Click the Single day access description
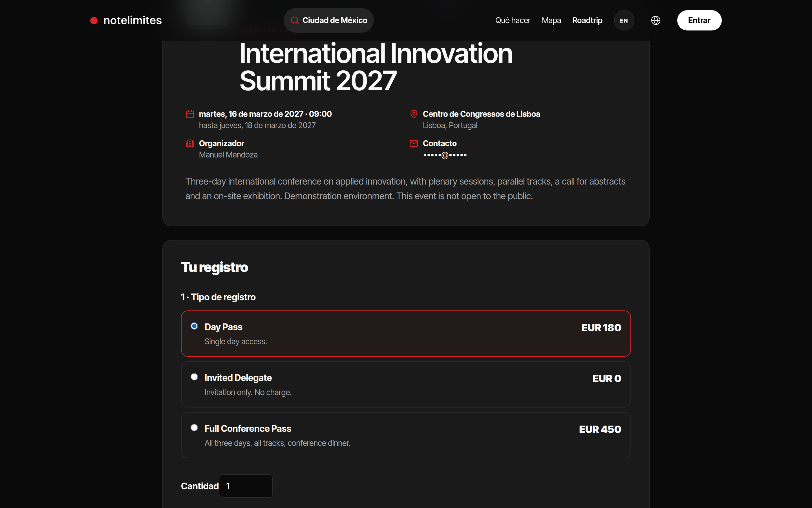Image resolution: width=812 pixels, height=508 pixels. click(235, 341)
